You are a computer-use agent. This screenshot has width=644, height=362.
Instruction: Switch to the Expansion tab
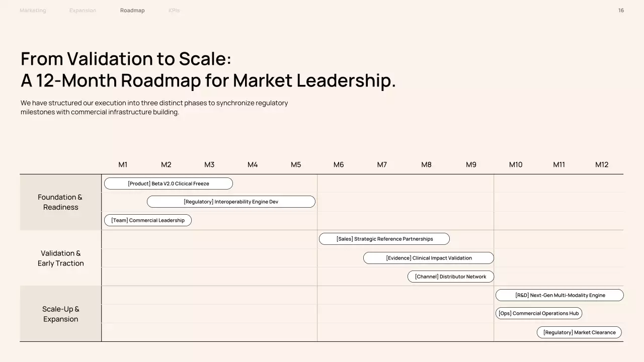83,11
